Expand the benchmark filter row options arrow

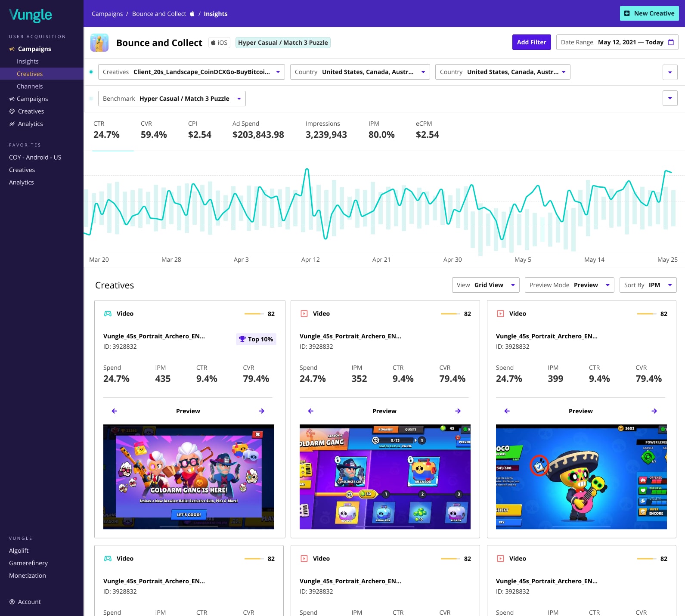click(670, 98)
